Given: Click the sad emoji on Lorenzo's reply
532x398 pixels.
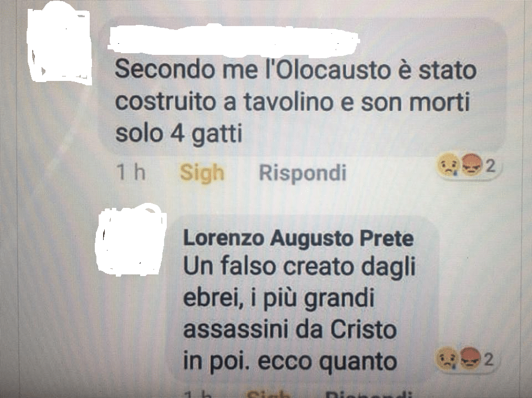Looking at the screenshot, I should coord(446,358).
